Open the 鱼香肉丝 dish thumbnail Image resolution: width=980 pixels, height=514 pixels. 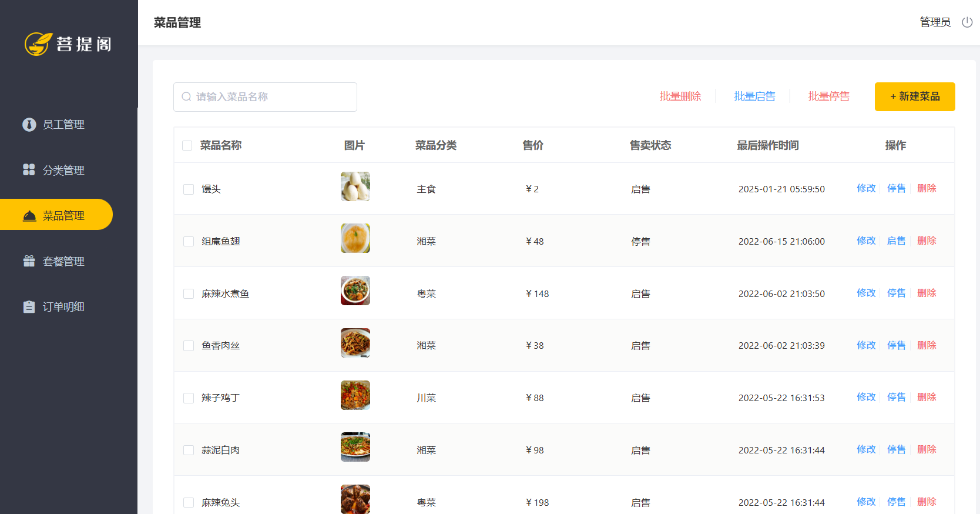(x=355, y=343)
